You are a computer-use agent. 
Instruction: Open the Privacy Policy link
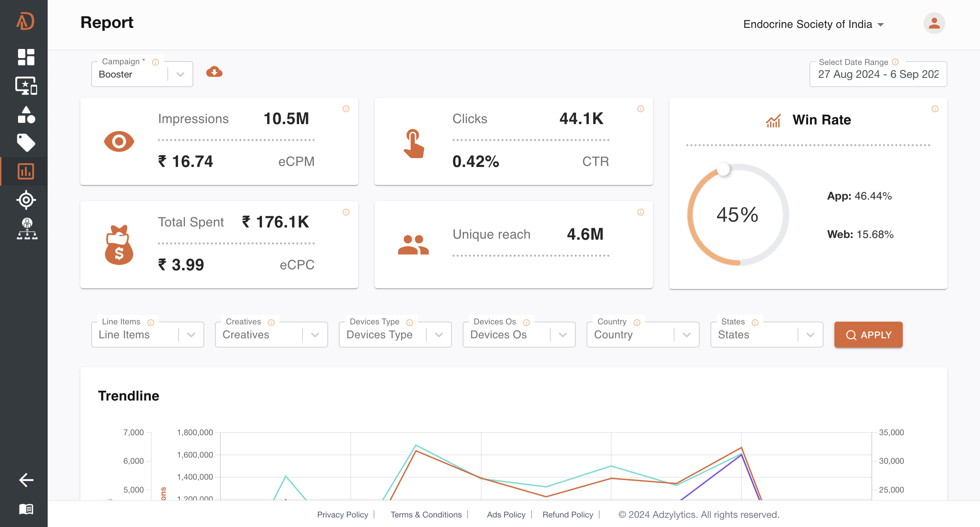tap(342, 514)
